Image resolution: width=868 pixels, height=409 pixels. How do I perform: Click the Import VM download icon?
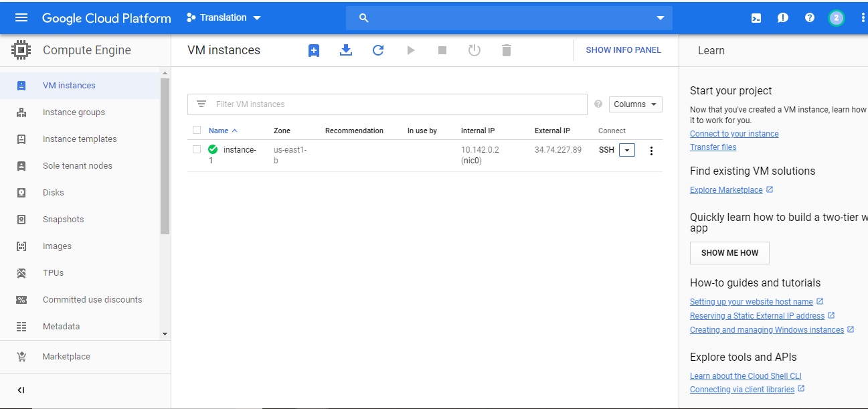(346, 50)
